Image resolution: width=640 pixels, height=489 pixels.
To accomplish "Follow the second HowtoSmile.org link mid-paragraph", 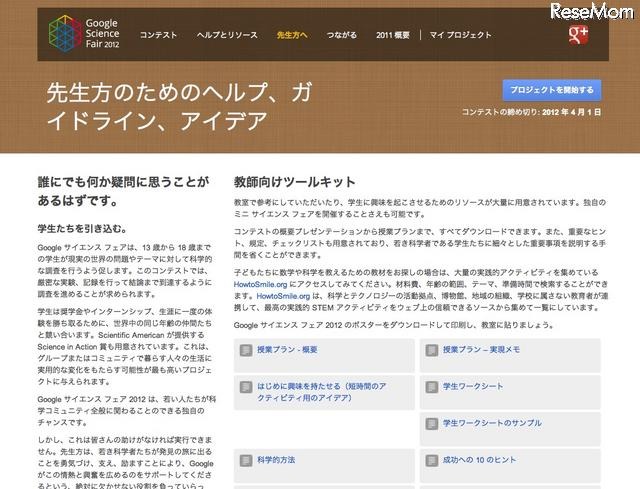I will (283, 296).
